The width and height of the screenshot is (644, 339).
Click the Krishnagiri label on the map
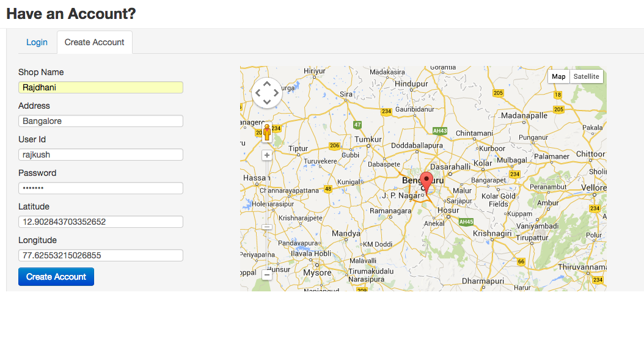(492, 233)
